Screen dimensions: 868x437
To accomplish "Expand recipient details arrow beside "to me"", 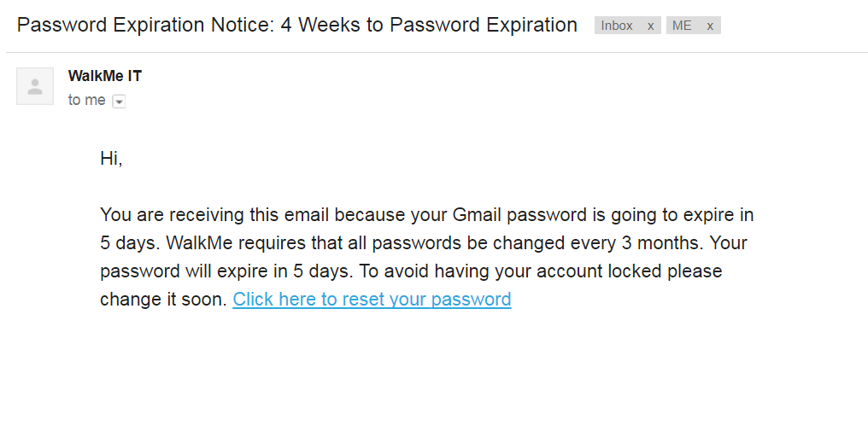I will [x=119, y=102].
